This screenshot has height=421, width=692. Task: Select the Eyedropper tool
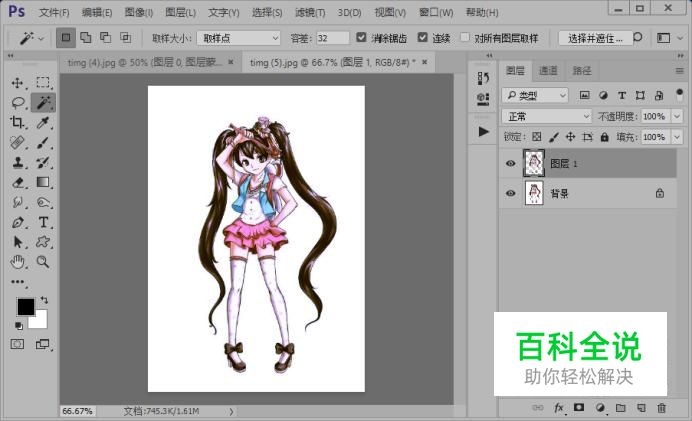pyautogui.click(x=43, y=122)
